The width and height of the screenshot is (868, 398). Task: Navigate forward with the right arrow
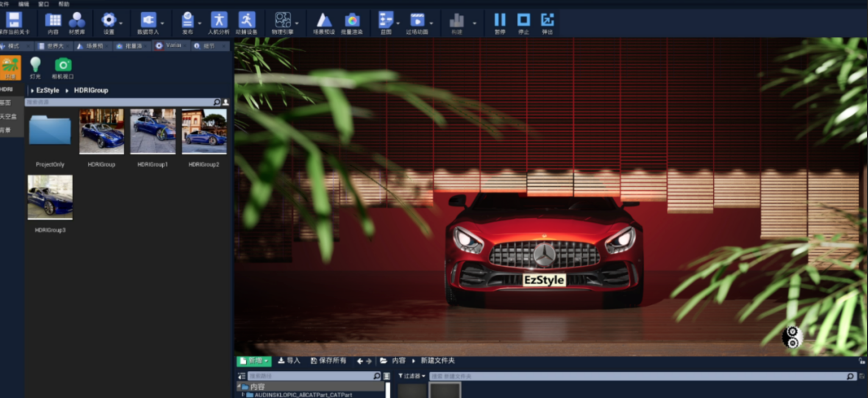(369, 361)
